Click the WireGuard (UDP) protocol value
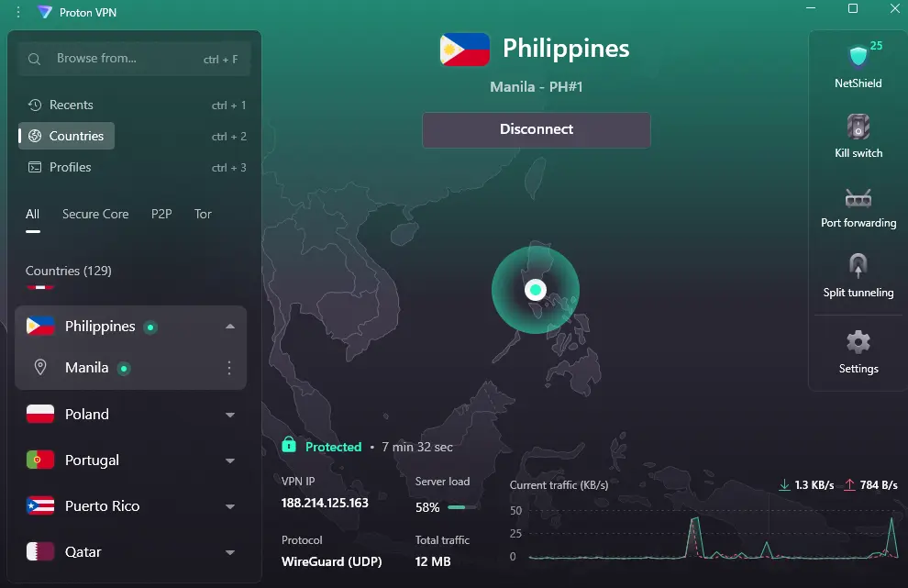The image size is (908, 588). tap(331, 561)
